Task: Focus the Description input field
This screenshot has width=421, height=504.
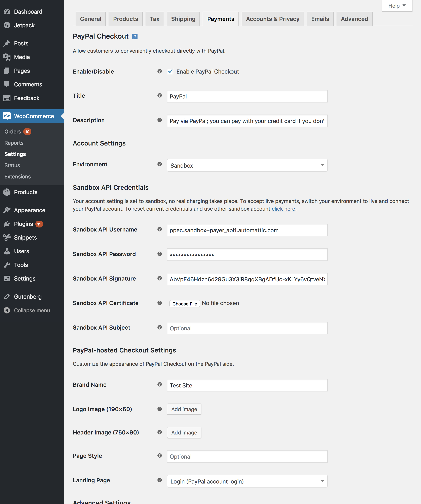Action: click(x=247, y=121)
